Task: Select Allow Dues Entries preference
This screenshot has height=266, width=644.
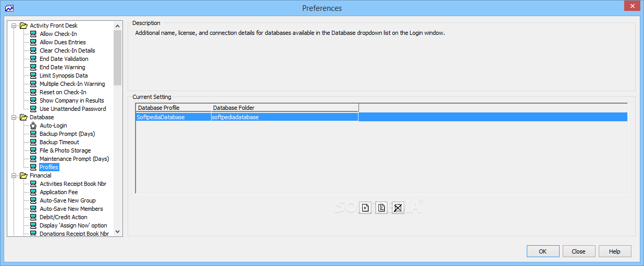Action: (63, 42)
